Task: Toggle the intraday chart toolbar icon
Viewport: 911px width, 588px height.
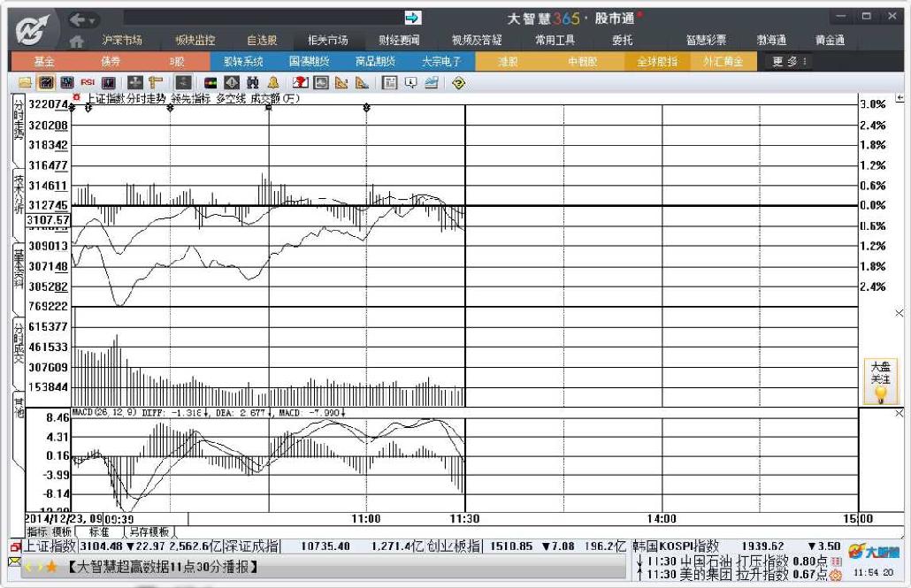Action: (x=46, y=83)
